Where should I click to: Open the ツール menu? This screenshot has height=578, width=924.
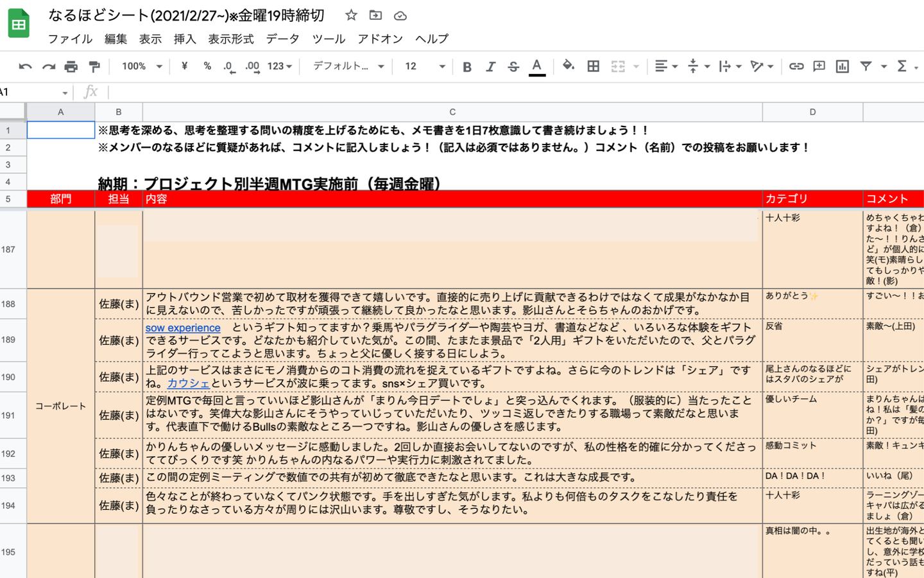point(329,39)
